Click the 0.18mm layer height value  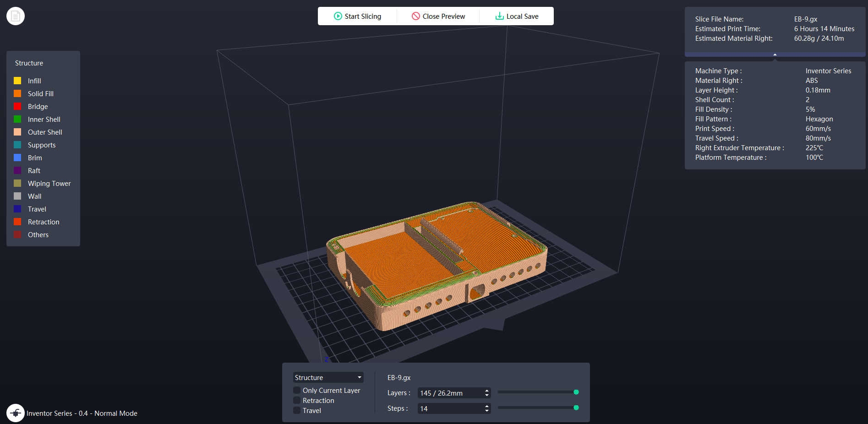pos(818,90)
